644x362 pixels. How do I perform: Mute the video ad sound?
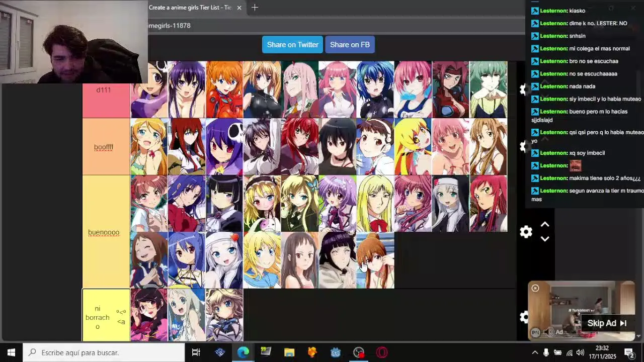[548, 332]
